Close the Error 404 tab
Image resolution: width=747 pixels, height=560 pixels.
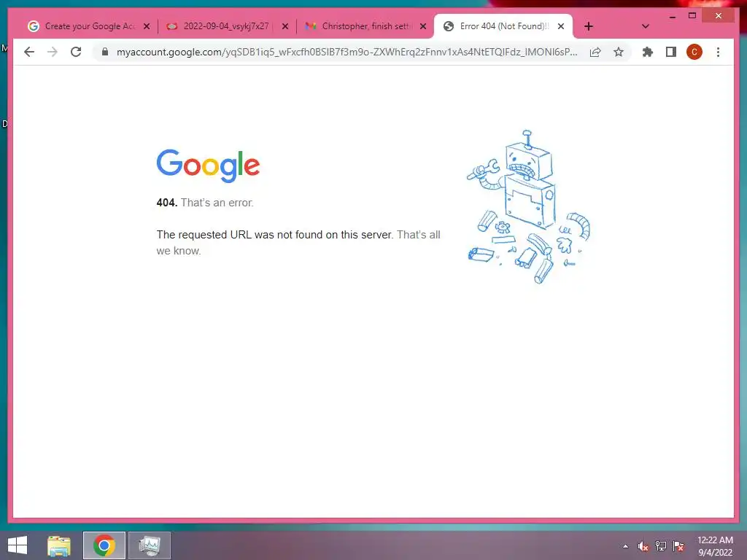561,26
